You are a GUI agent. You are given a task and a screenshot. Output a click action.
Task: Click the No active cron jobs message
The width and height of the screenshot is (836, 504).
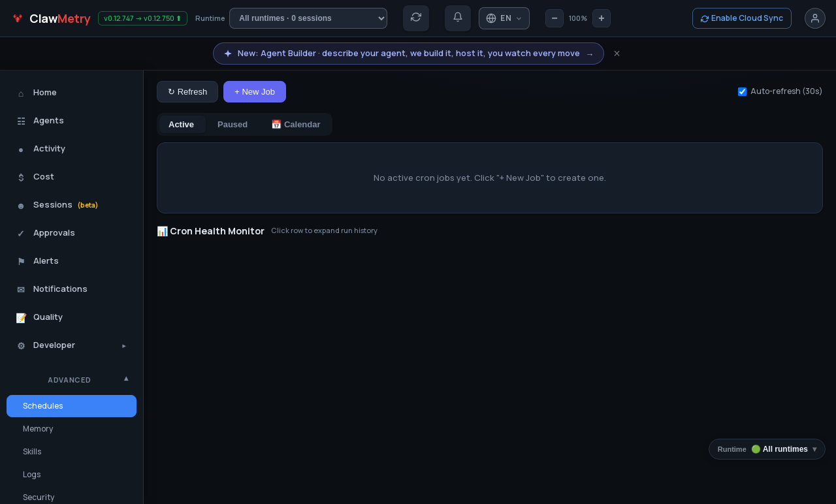[490, 178]
